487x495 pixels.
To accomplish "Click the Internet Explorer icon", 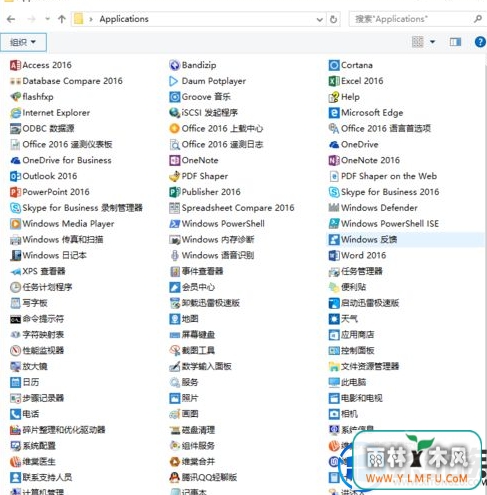I will pyautogui.click(x=15, y=113).
